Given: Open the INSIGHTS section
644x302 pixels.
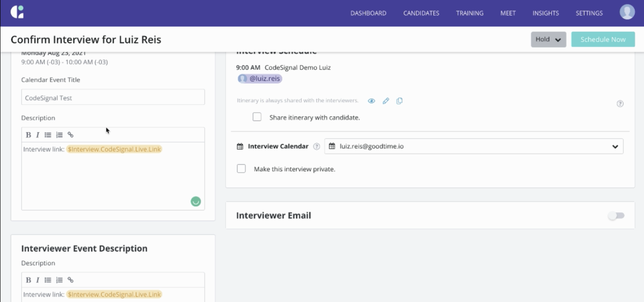Looking at the screenshot, I should click(546, 13).
